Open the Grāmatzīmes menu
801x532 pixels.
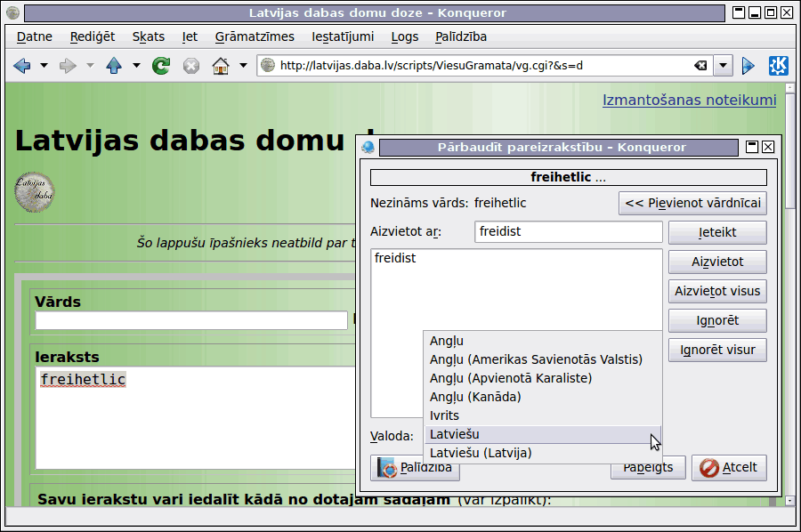pyautogui.click(x=255, y=36)
